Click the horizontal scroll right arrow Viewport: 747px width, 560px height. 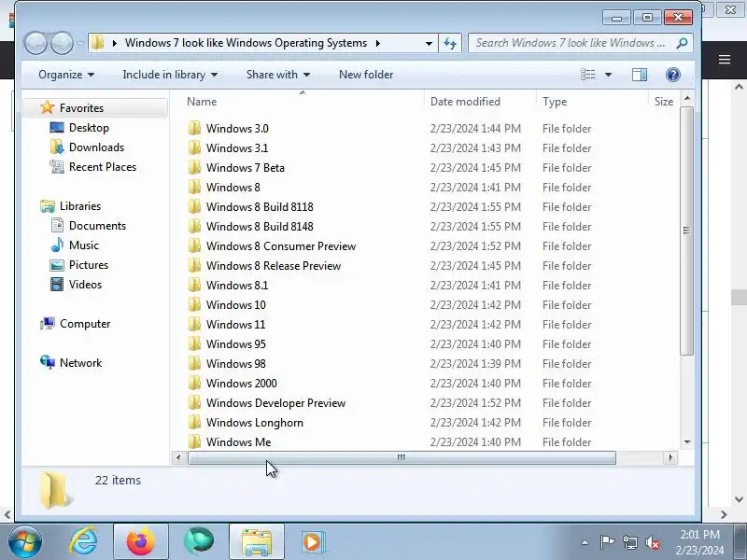point(670,457)
